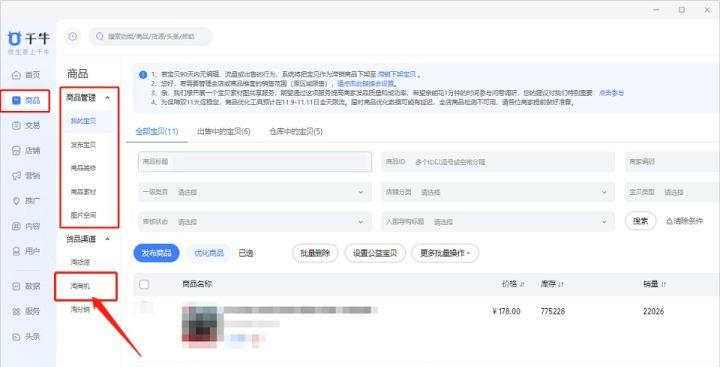Viewport: 720px width, 367px height.
Task: Click the blue info icon in the notice
Action: point(143,74)
